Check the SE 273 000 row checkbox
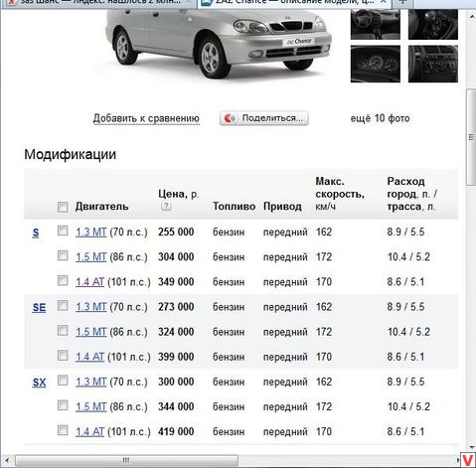The height and width of the screenshot is (468, 476). pos(63,305)
